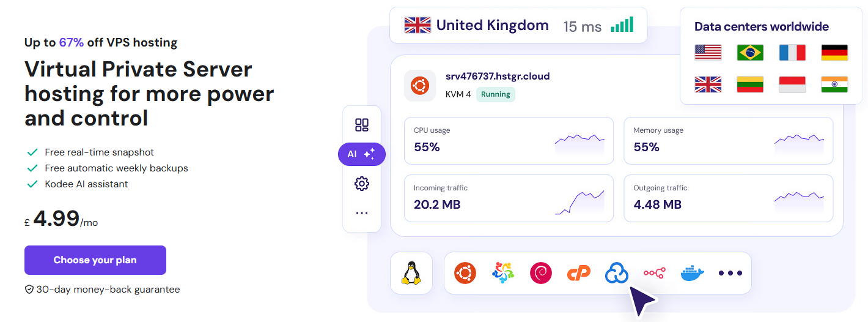Expand more options in the OS row
The width and height of the screenshot is (868, 322).
730,273
